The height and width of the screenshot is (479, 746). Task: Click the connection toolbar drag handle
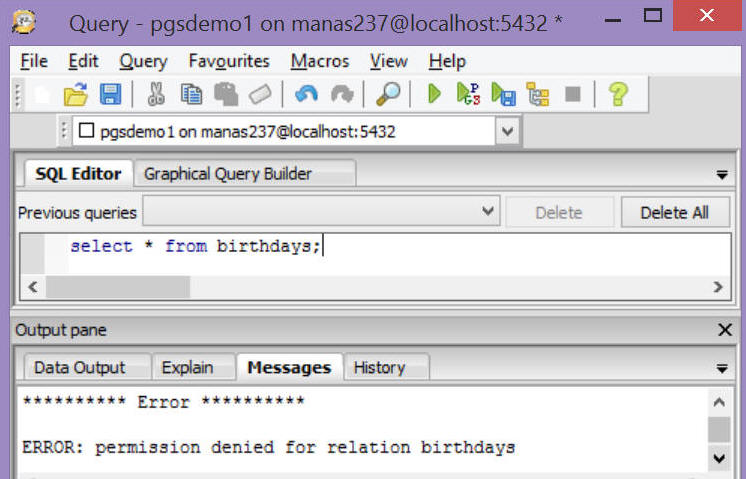[x=64, y=130]
